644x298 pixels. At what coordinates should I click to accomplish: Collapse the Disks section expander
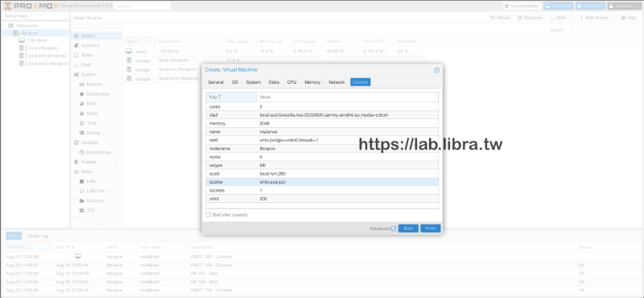(115, 172)
